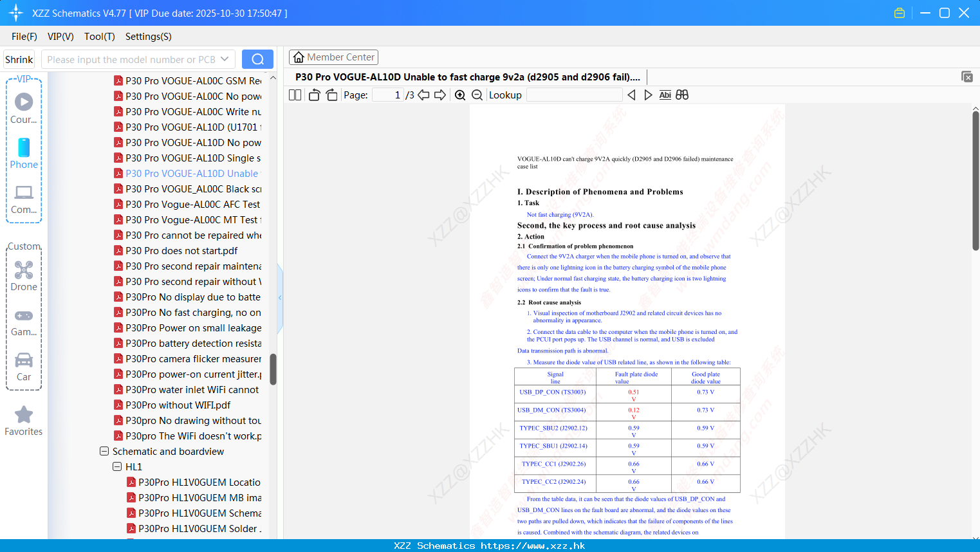This screenshot has width=980, height=552.
Task: Open P30 Pro VOGUE-AL10D (U1701 file
Action: point(188,127)
